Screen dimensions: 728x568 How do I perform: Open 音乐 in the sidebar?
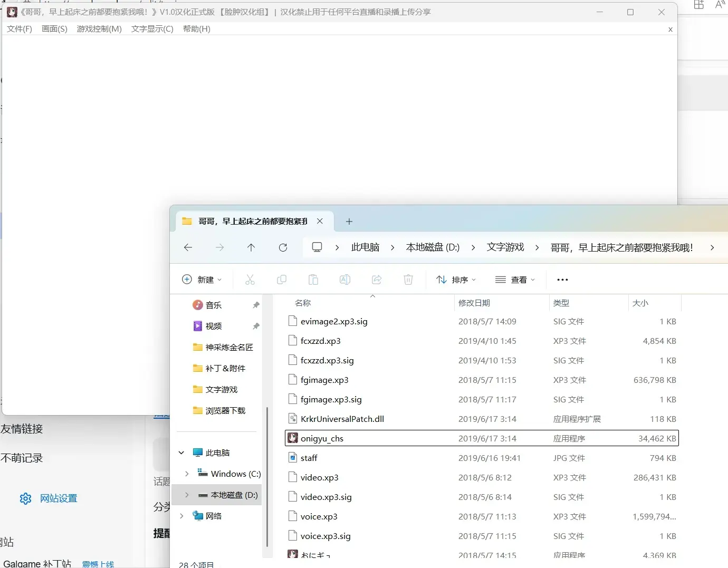(x=214, y=305)
